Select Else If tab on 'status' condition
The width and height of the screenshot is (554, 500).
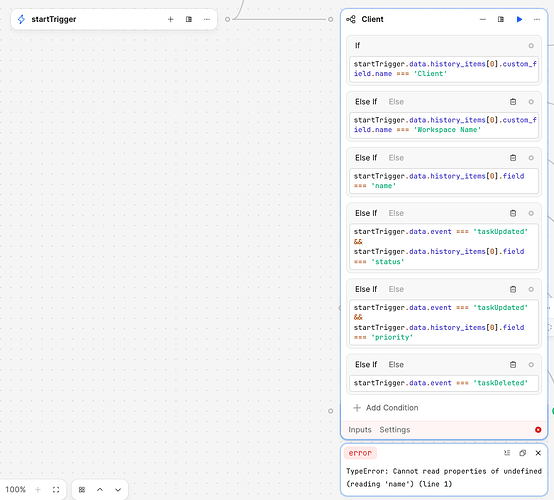click(366, 213)
